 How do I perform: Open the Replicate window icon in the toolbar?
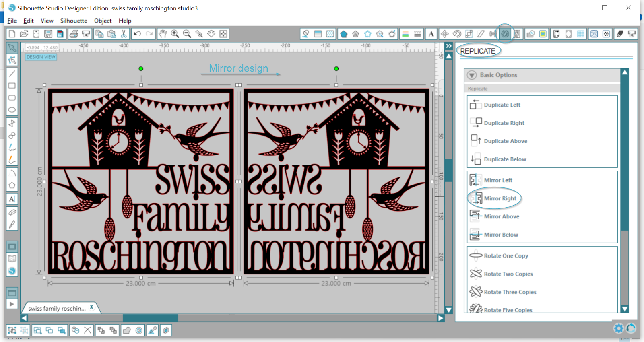(505, 34)
